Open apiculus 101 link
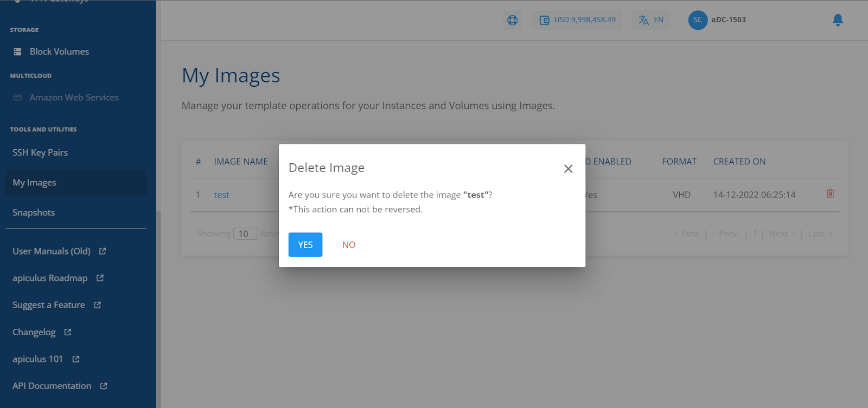 pyautogui.click(x=38, y=359)
